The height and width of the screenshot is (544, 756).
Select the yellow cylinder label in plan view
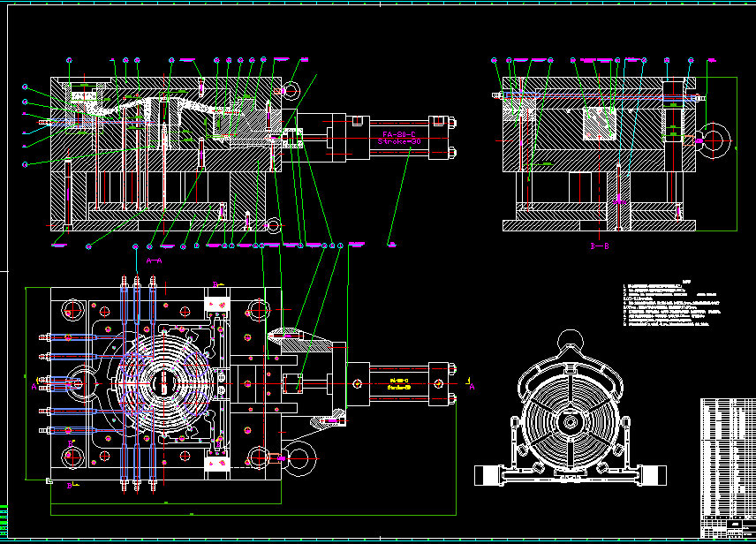[x=398, y=384]
